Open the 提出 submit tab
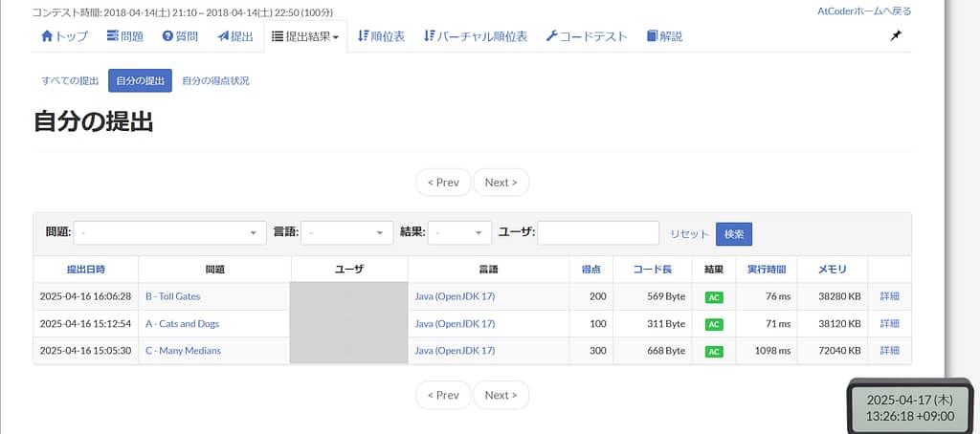The image size is (980, 434). pos(235,36)
